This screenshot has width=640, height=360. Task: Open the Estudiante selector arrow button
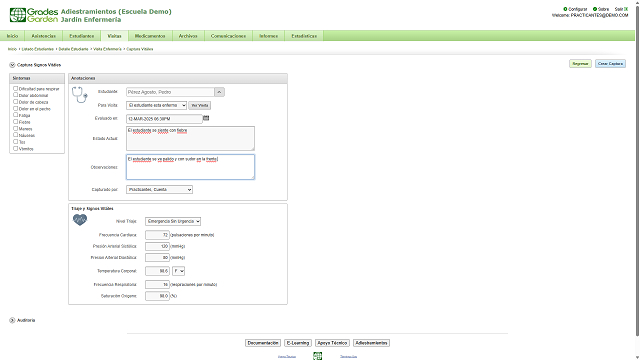click(219, 92)
